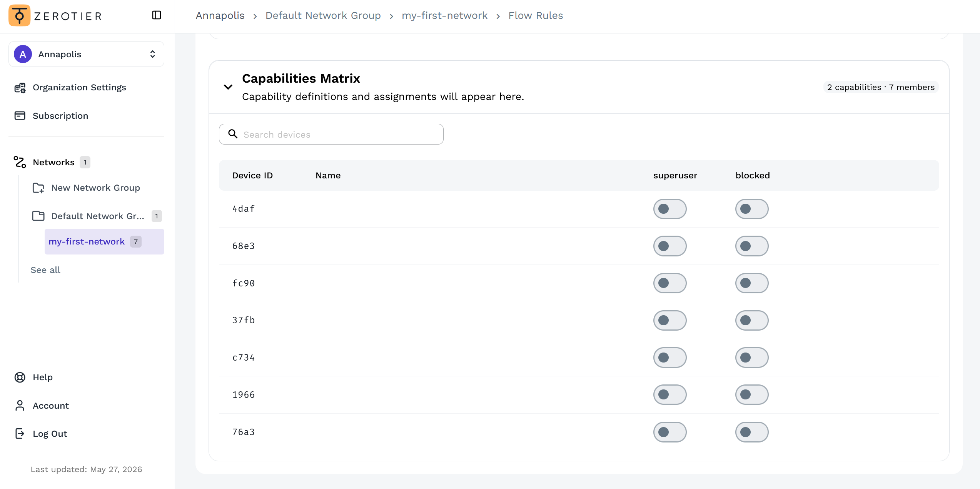Click the Networks route icon
This screenshot has width=980, height=489.
(20, 162)
